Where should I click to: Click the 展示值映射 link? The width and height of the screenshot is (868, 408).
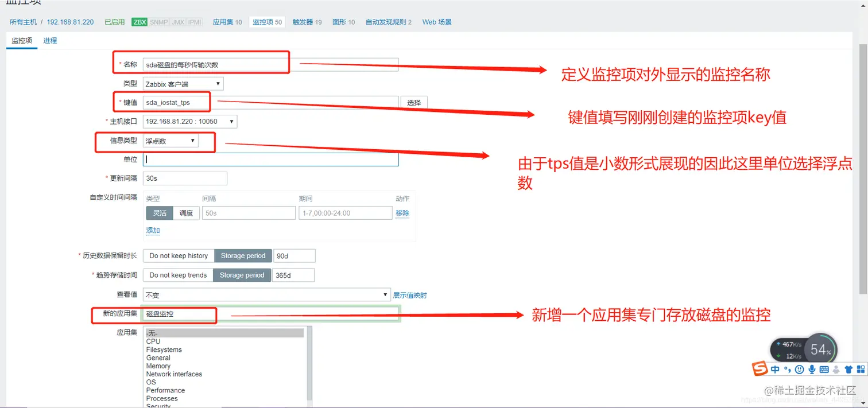(410, 296)
